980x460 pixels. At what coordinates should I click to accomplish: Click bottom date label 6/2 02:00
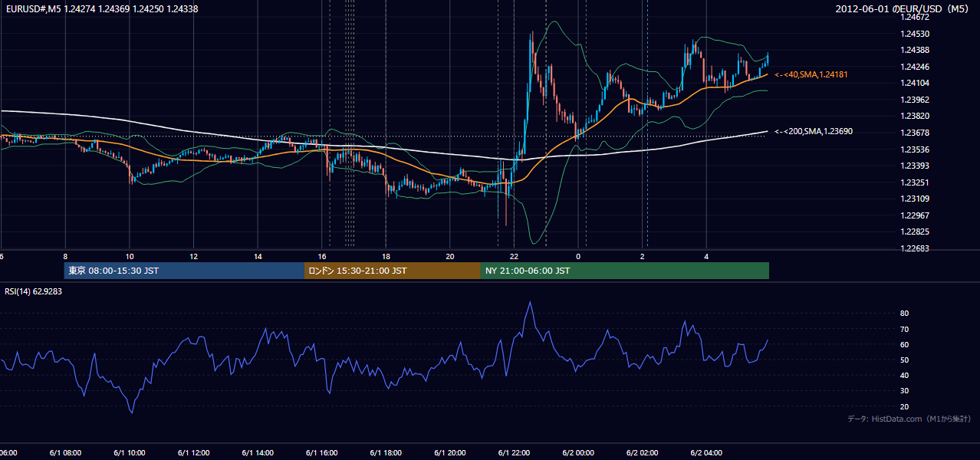click(x=642, y=453)
